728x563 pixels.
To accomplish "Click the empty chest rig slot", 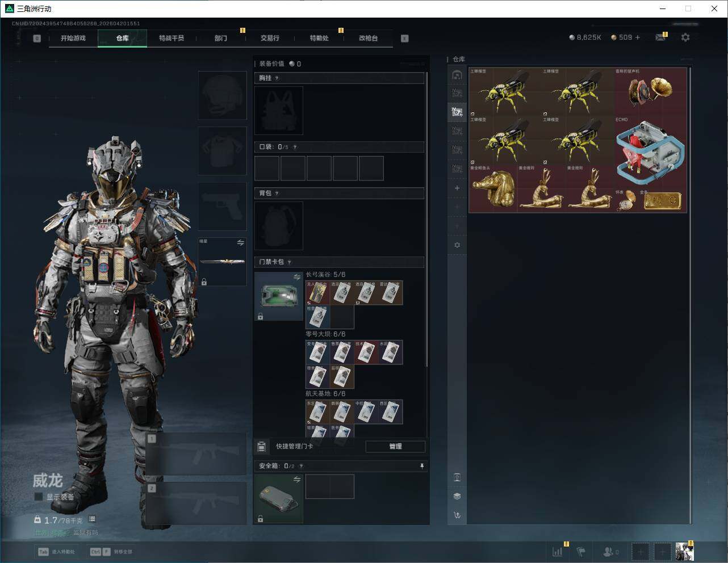I will (279, 111).
